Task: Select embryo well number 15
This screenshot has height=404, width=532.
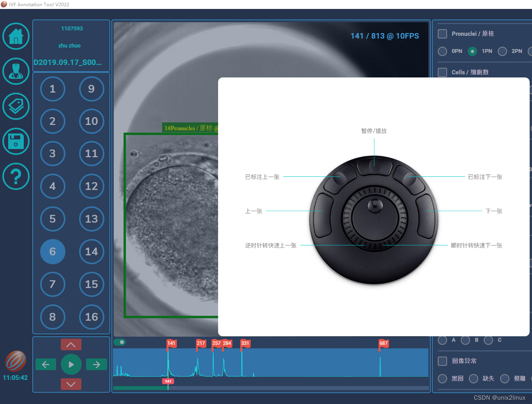Action: [x=92, y=284]
